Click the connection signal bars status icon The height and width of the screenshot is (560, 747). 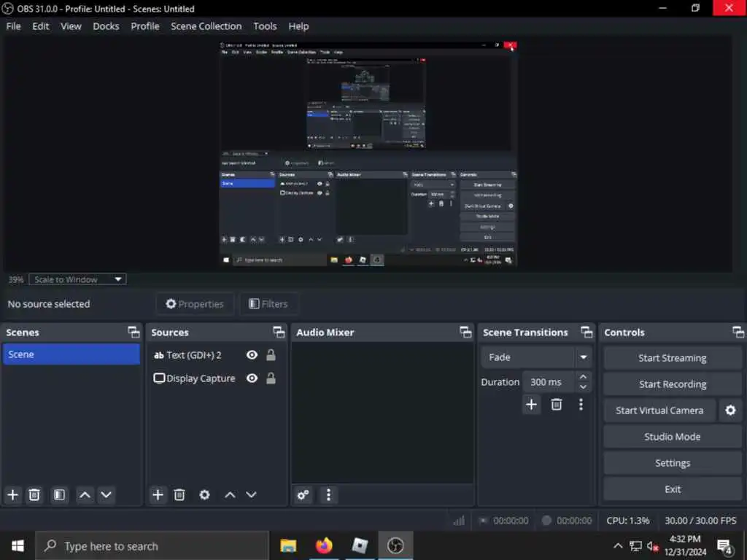pyautogui.click(x=459, y=521)
